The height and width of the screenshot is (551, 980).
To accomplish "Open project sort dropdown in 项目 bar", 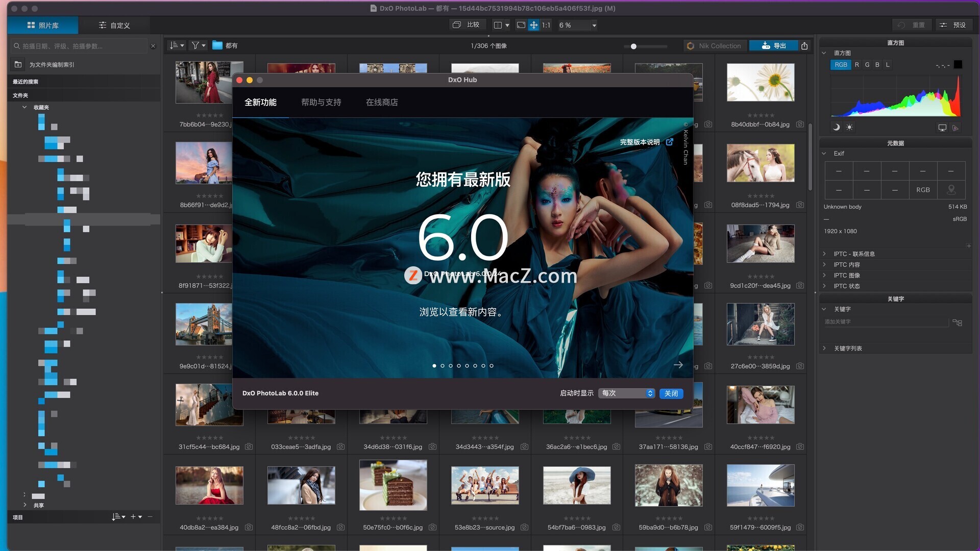I will tap(118, 517).
